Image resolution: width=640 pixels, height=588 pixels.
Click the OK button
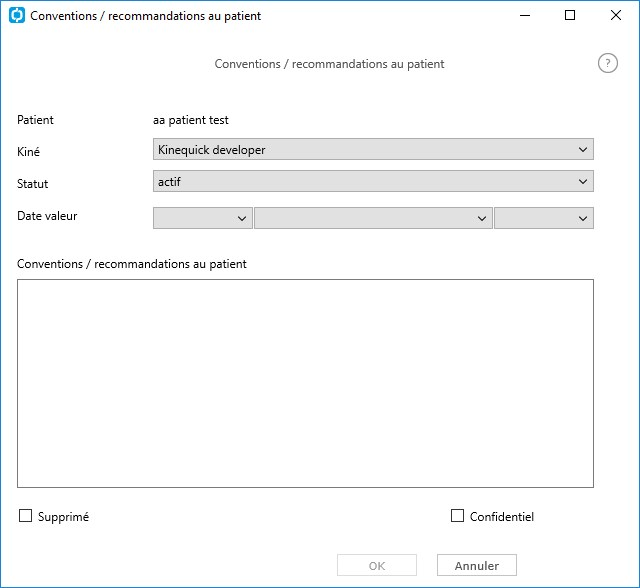point(377,566)
